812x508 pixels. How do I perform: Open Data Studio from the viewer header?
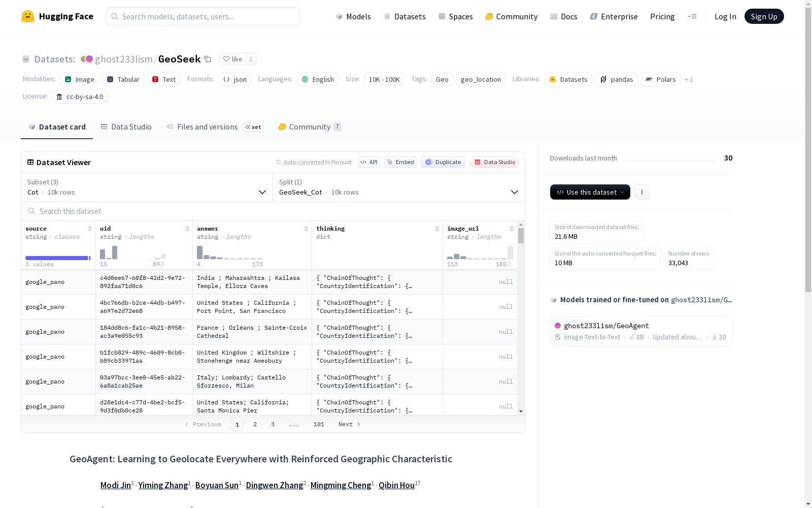(495, 162)
